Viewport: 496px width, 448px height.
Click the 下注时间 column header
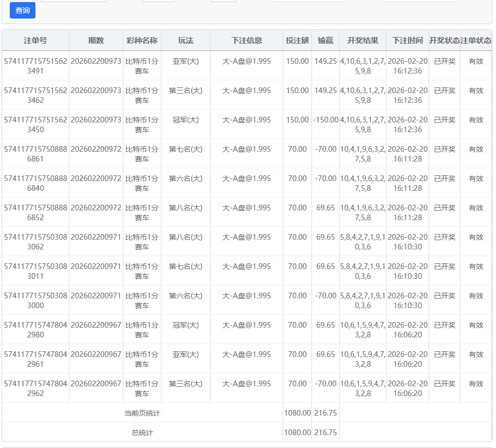(408, 41)
